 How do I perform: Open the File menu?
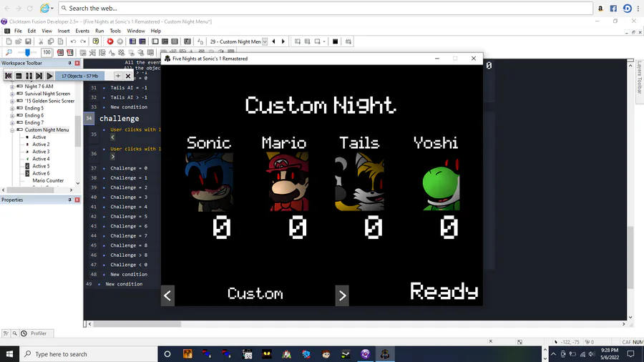pos(18,31)
